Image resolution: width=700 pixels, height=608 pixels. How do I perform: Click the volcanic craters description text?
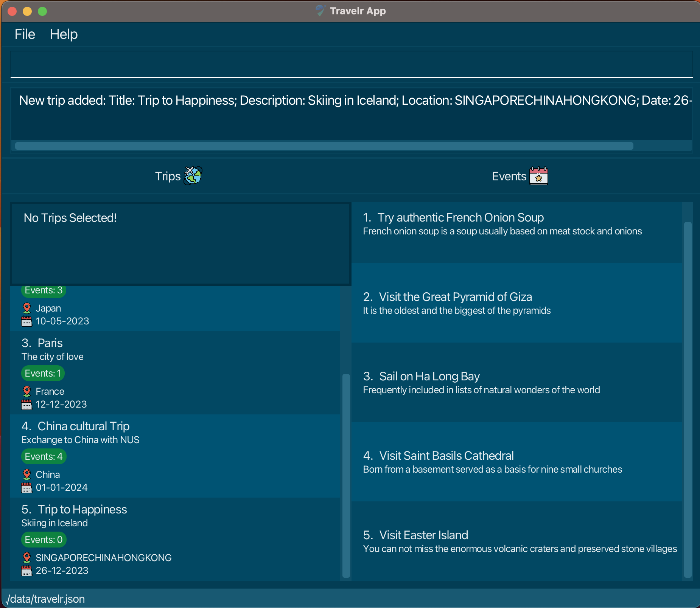(520, 549)
